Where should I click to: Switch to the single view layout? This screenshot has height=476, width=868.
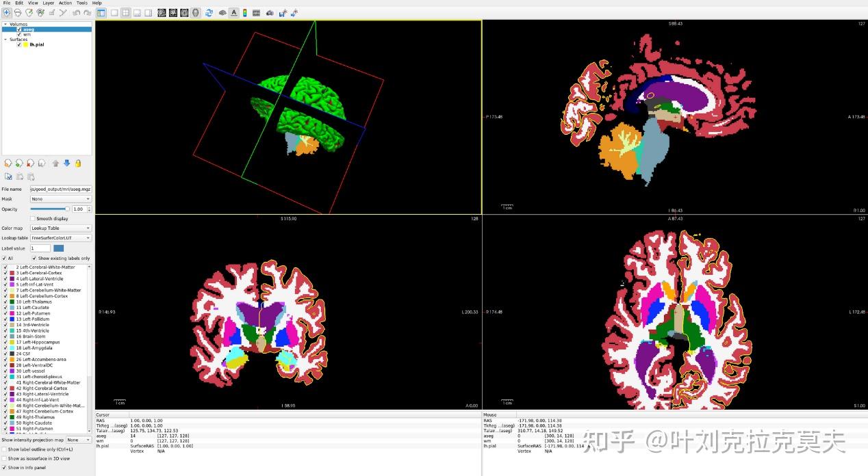pos(114,12)
